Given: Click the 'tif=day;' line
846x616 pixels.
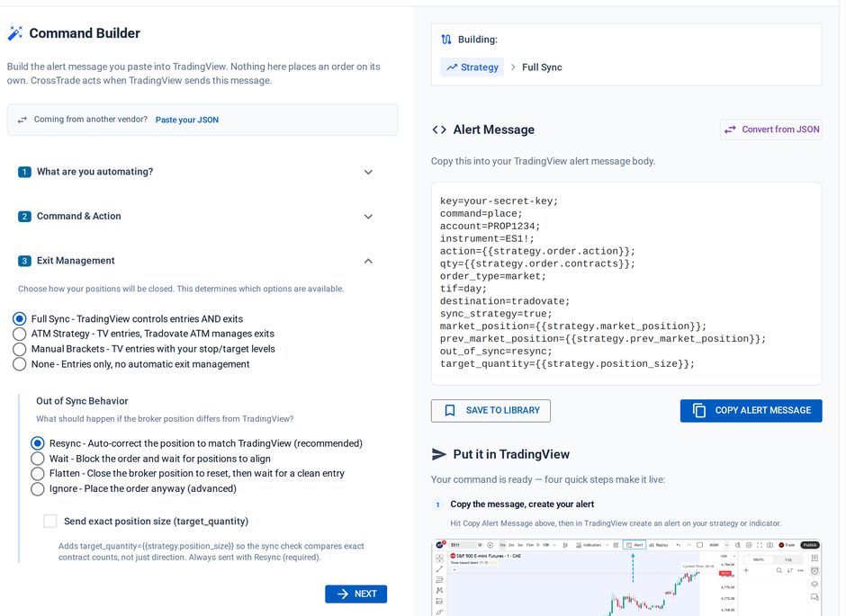Looking at the screenshot, I should click(463, 289).
